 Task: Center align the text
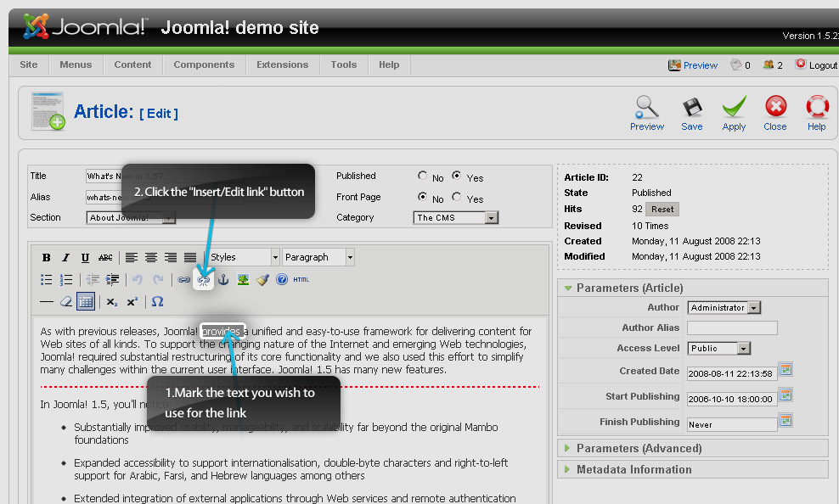coord(151,258)
